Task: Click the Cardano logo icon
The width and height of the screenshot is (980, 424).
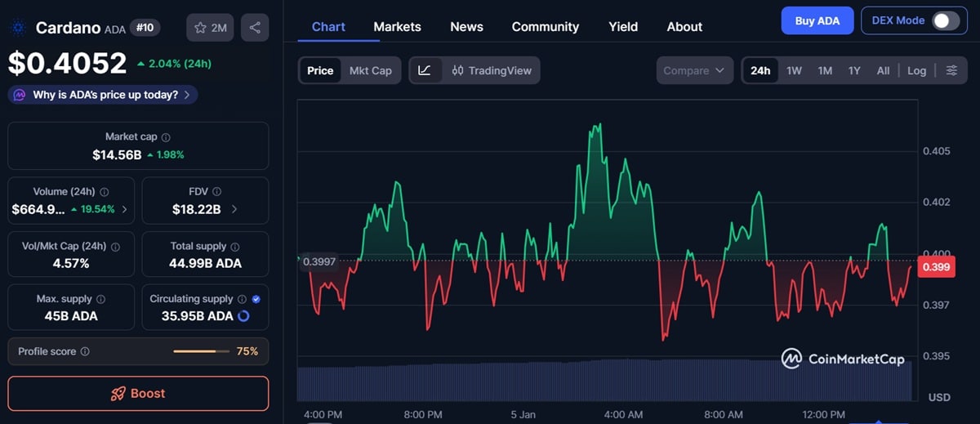Action: point(18,28)
